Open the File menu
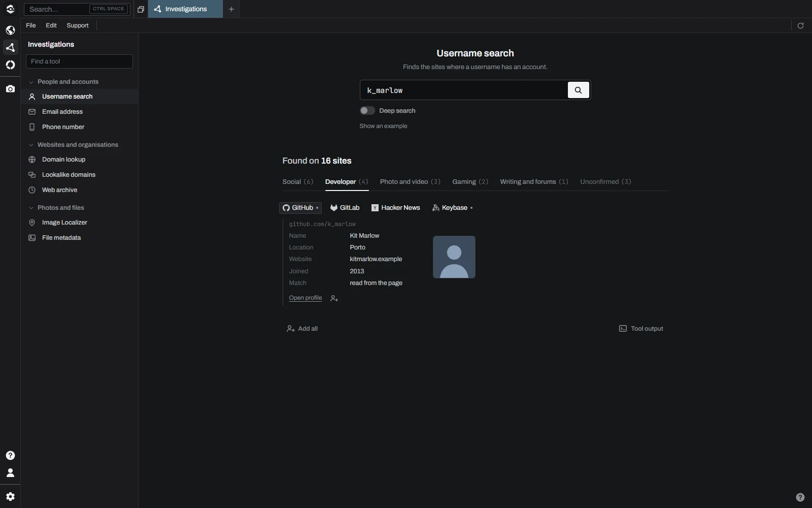The height and width of the screenshot is (508, 812). coord(31,25)
